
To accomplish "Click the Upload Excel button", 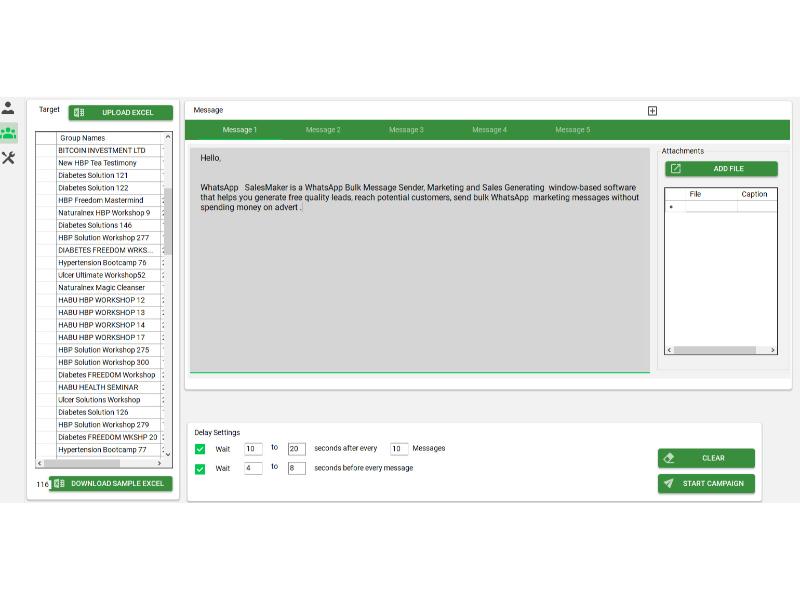I will point(121,112).
